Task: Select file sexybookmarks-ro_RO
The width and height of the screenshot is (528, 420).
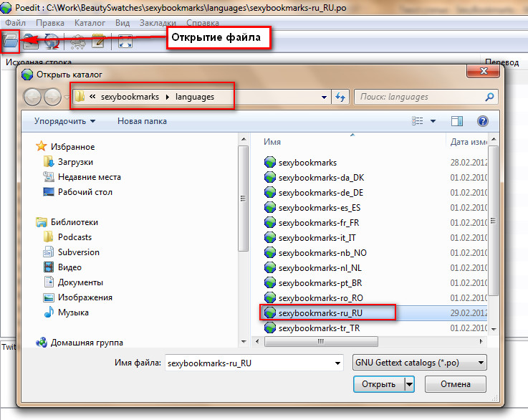Action: (314, 297)
